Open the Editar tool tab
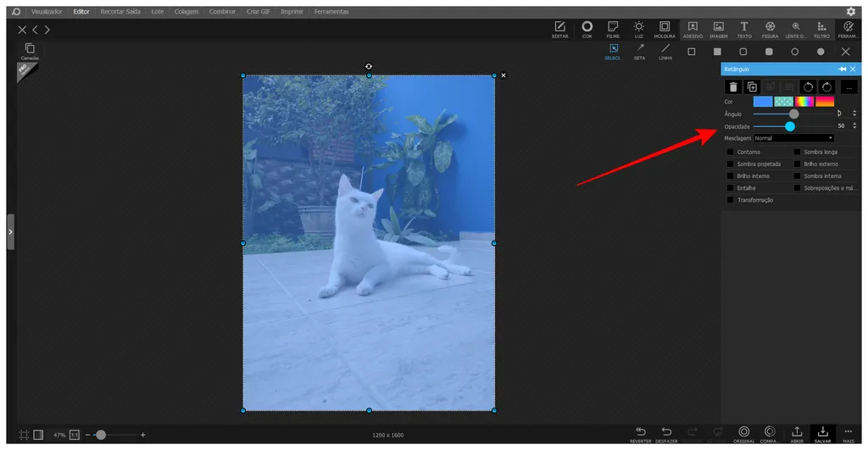 pos(559,30)
